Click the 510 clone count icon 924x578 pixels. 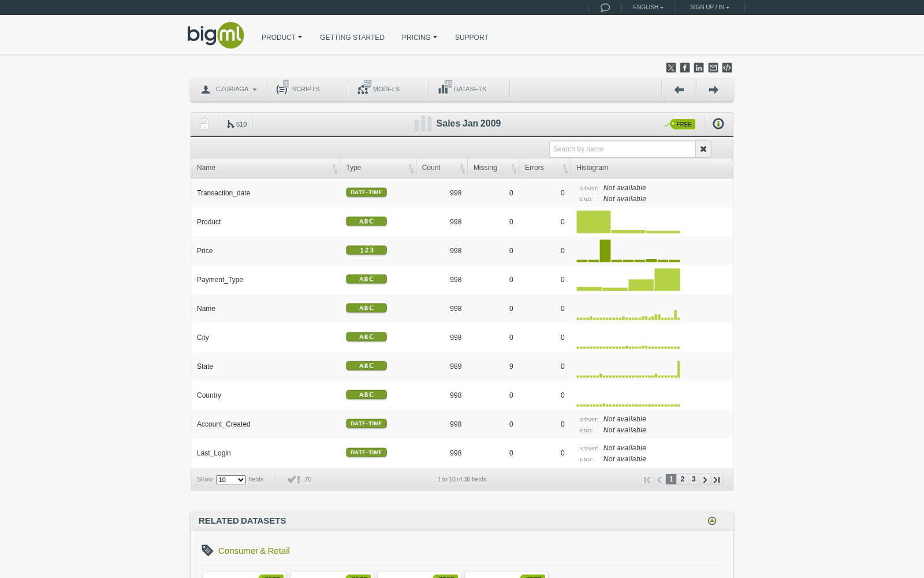click(x=237, y=124)
